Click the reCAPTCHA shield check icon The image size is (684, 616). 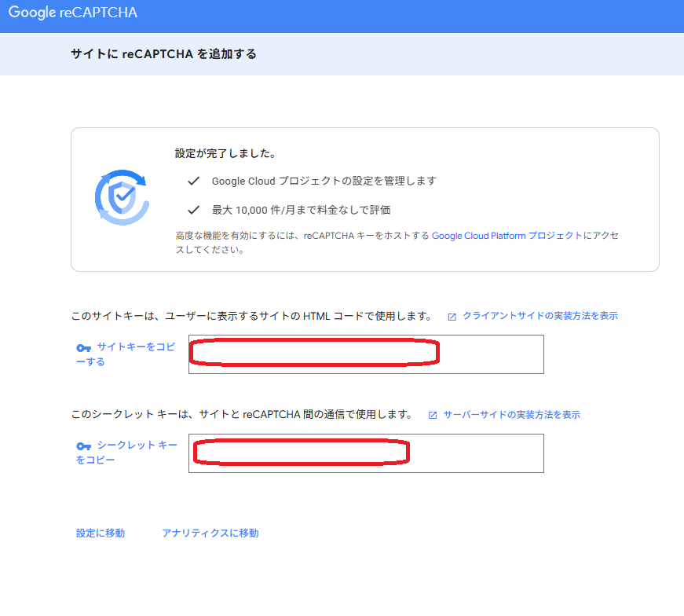coord(123,197)
